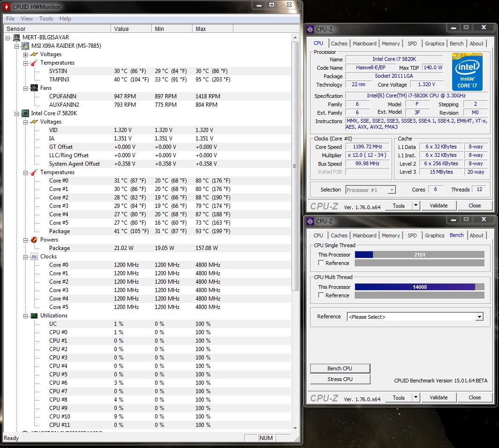
Task: Click the Powers flame icon
Action: click(34, 240)
